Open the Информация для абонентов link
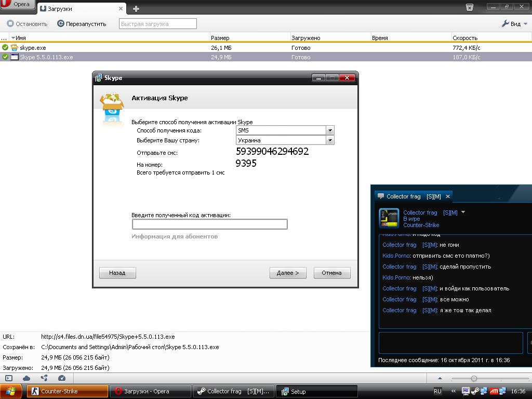Image resolution: width=532 pixels, height=399 pixels. point(175,236)
